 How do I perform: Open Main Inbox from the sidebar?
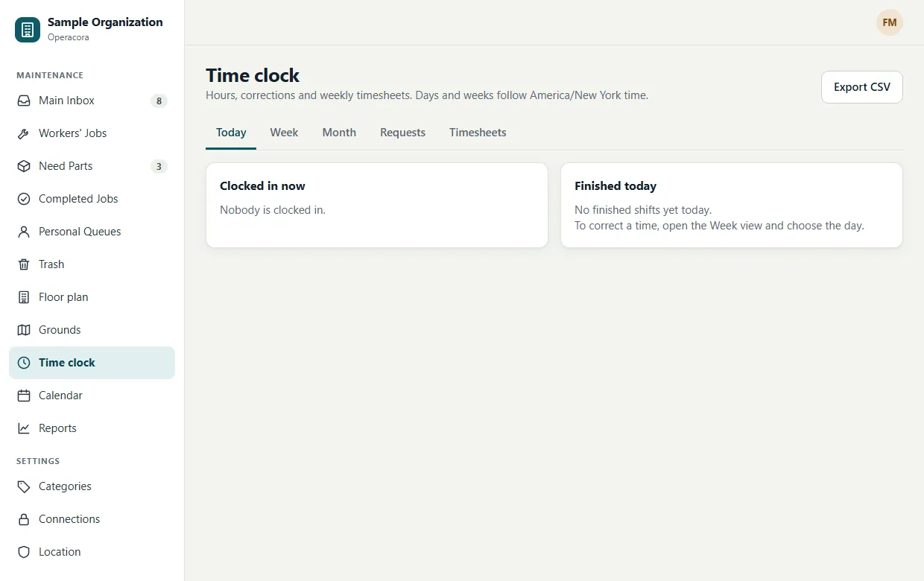[x=92, y=101]
